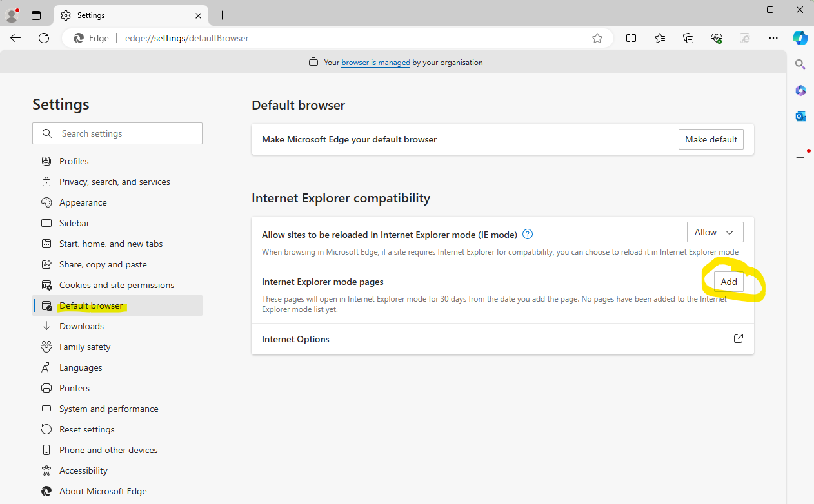Open Profiles settings section
Screen dimensions: 814x504
[117, 161]
